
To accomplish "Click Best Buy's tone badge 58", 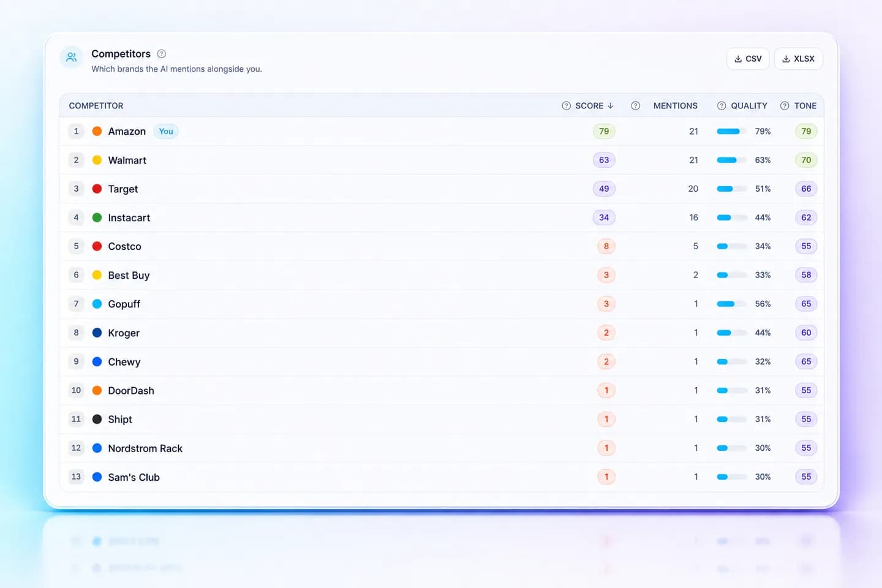I will click(x=806, y=275).
